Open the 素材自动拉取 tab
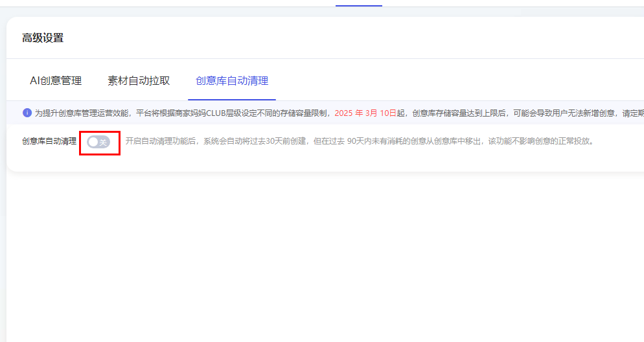This screenshot has width=644, height=342. point(139,81)
